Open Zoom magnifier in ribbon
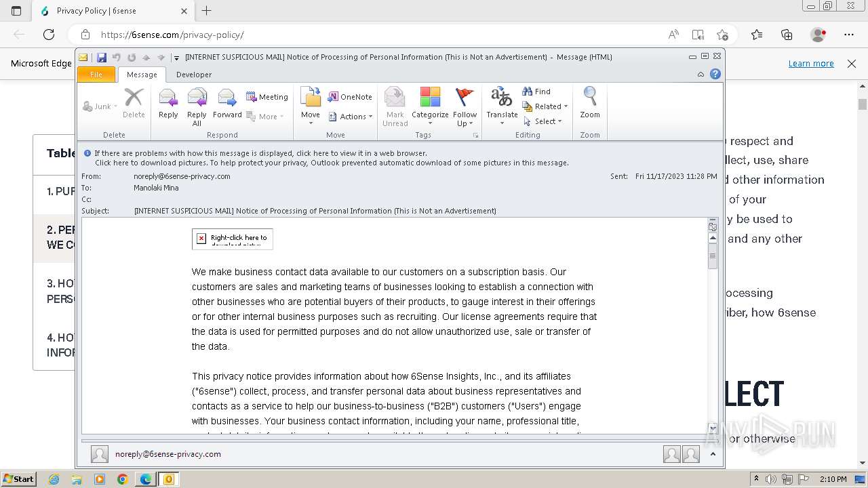868x488 pixels. tap(590, 103)
